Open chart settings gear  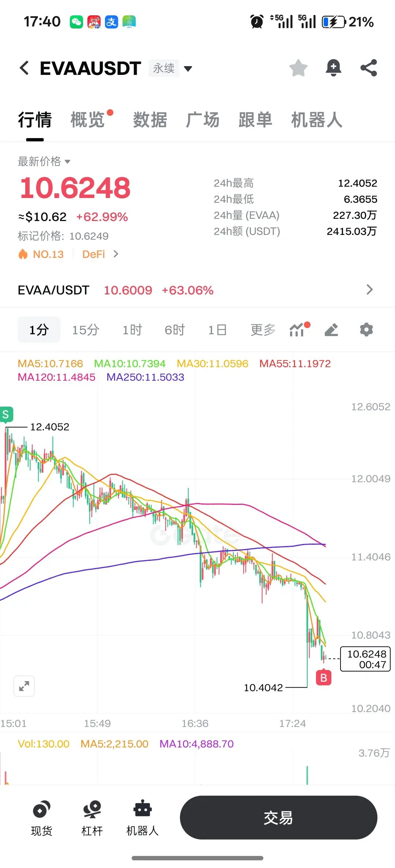click(x=366, y=330)
